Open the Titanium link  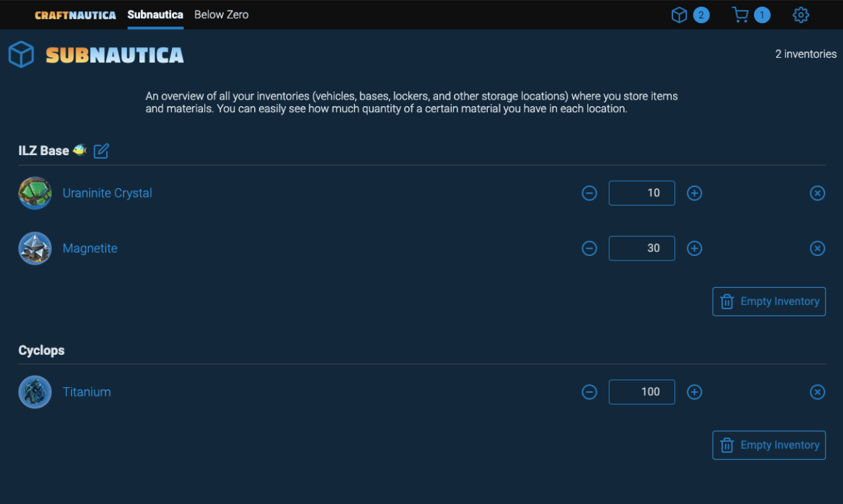[87, 392]
